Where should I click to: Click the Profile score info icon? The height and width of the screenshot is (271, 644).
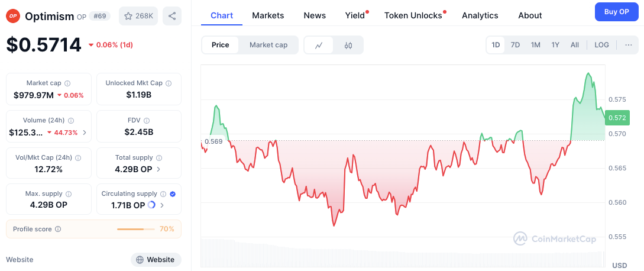click(58, 229)
